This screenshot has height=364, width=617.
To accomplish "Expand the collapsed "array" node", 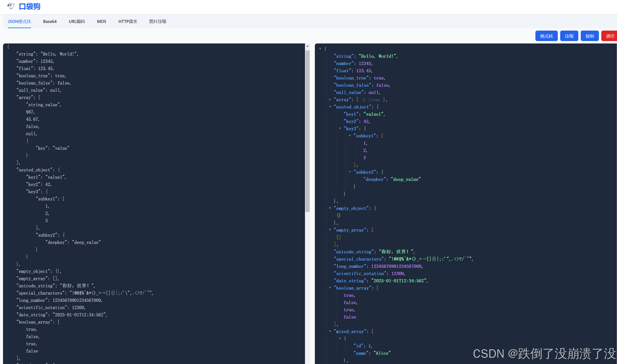I will (330, 100).
